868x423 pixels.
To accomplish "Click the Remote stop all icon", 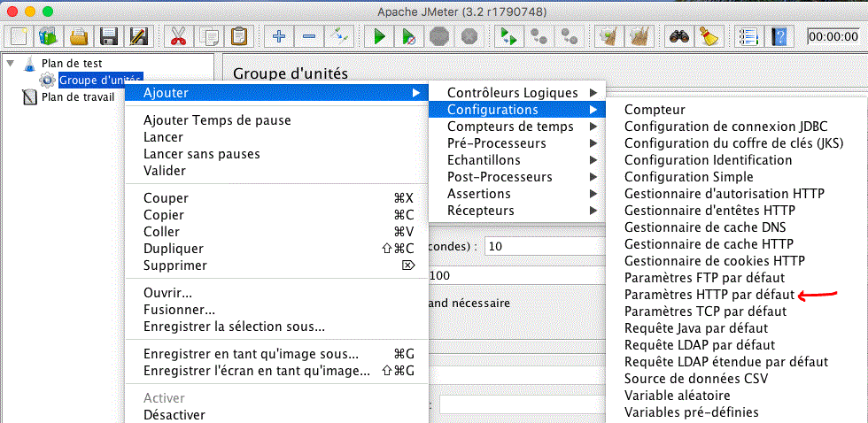I will (x=539, y=37).
